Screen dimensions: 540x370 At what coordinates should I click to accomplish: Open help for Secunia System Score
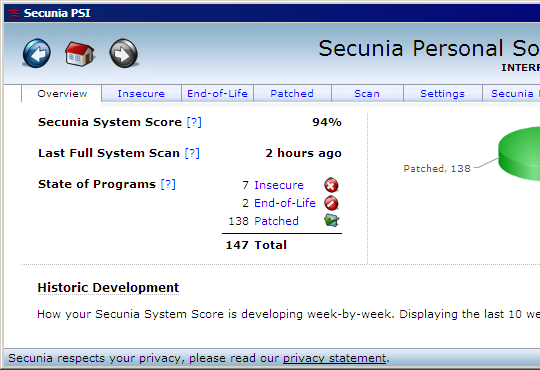pos(194,122)
